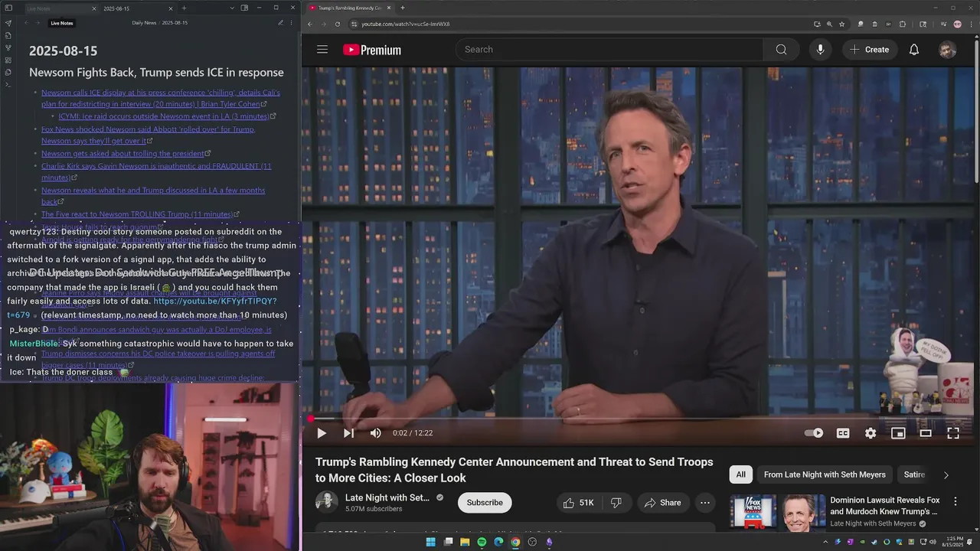Select the 'Satire' filter chip
Screen dimensions: 980x551
coord(914,474)
